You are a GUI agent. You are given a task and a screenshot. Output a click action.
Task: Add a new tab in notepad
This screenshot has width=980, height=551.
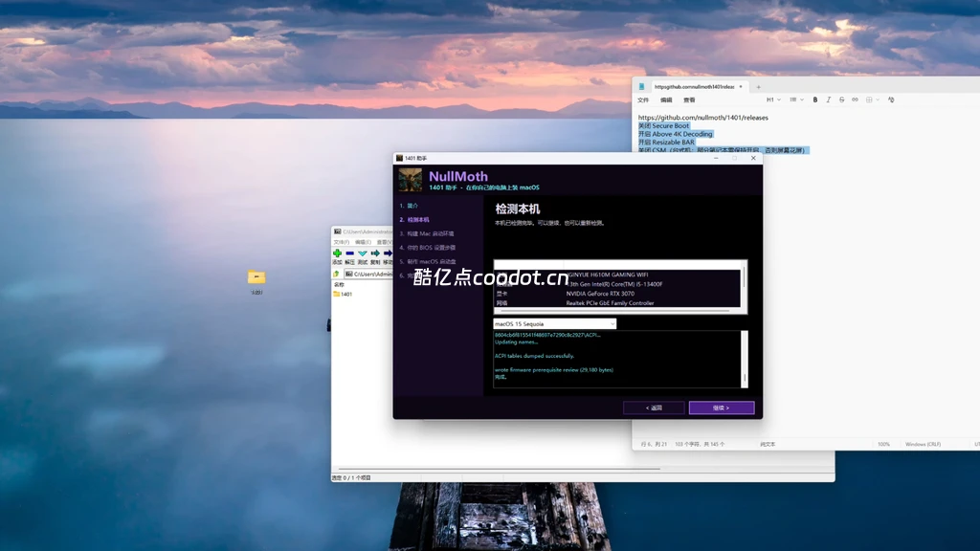[758, 87]
